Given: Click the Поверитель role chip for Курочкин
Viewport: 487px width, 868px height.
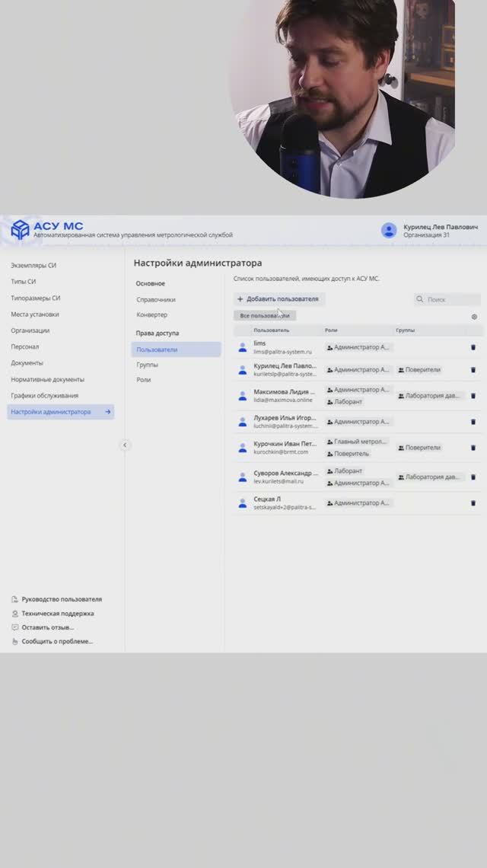Looking at the screenshot, I should (x=348, y=453).
